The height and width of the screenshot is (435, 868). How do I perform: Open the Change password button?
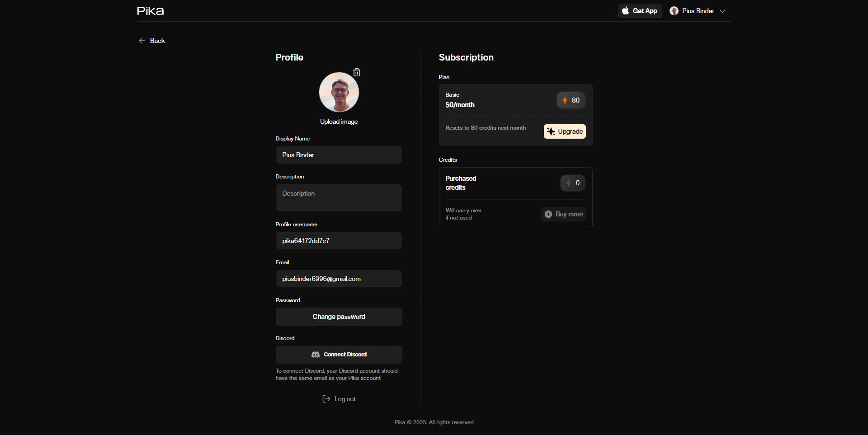coord(339,317)
